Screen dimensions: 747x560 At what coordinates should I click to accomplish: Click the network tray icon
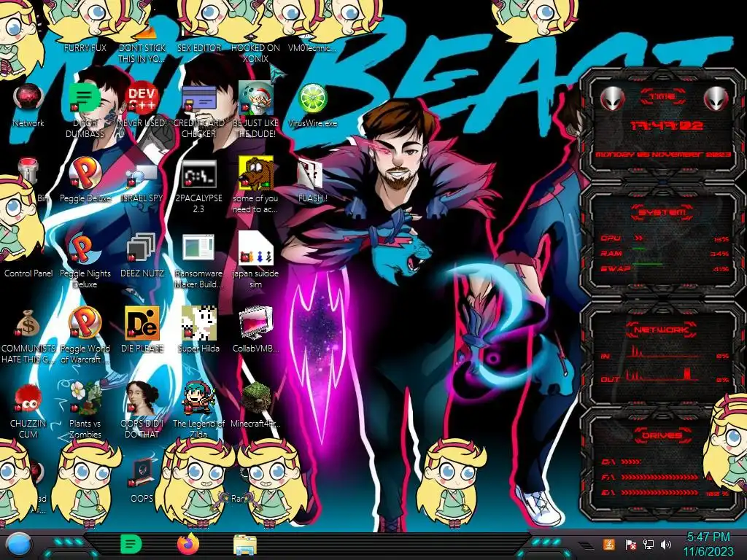pyautogui.click(x=649, y=544)
